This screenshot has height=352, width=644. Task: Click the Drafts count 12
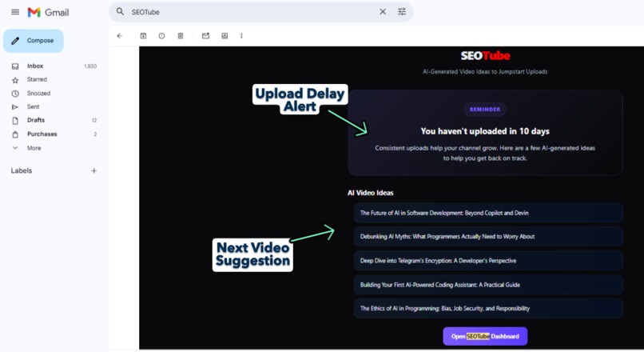coord(94,121)
